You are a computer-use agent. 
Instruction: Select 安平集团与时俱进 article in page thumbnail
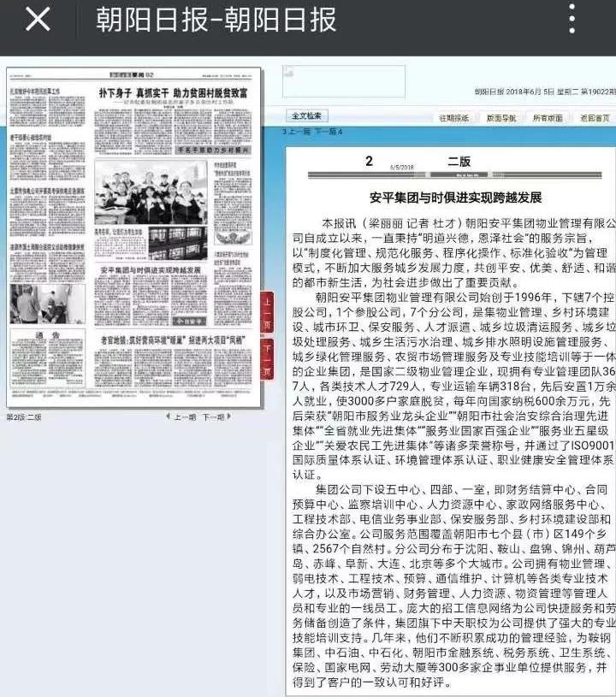(150, 269)
